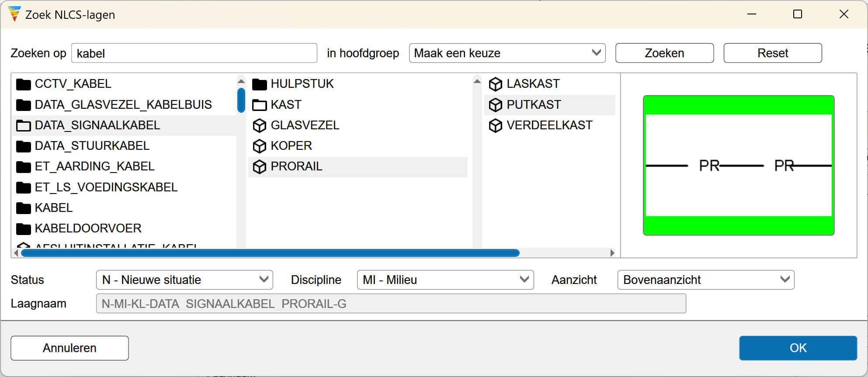Click the green PR line preview swatch
This screenshot has width=868, height=377.
tap(739, 166)
